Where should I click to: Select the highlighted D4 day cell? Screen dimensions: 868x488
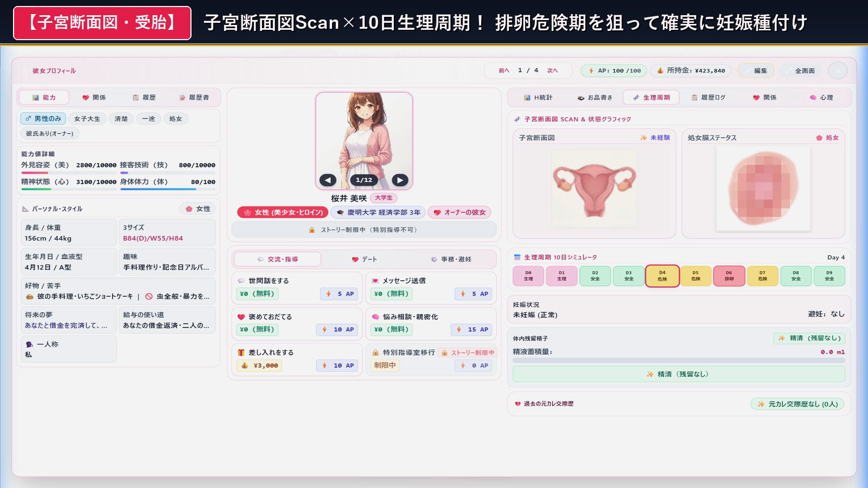662,276
